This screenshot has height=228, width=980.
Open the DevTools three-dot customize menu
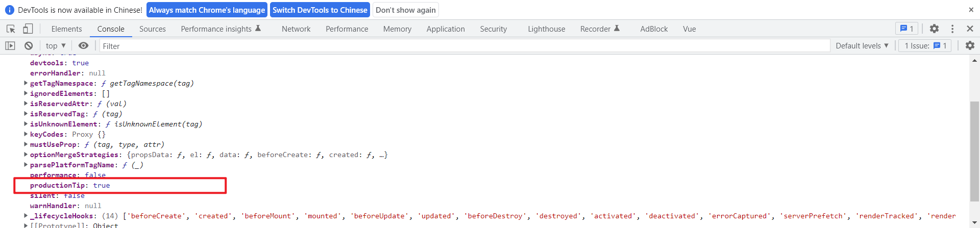tap(952, 29)
